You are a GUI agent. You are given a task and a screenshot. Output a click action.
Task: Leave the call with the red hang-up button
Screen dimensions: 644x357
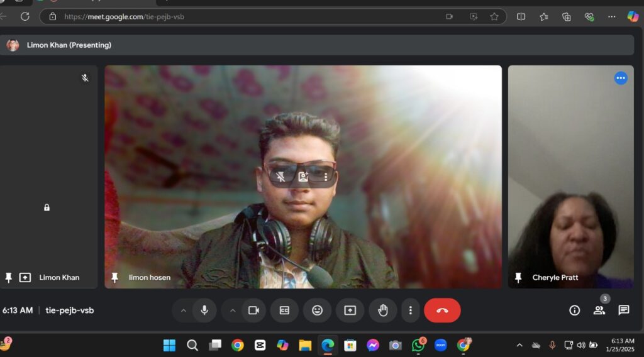click(x=442, y=310)
